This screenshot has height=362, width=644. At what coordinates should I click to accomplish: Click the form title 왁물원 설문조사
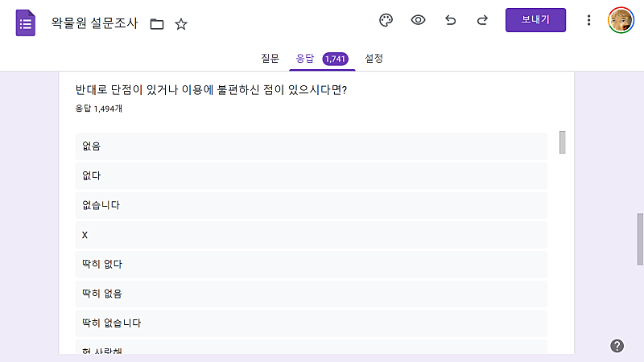94,23
